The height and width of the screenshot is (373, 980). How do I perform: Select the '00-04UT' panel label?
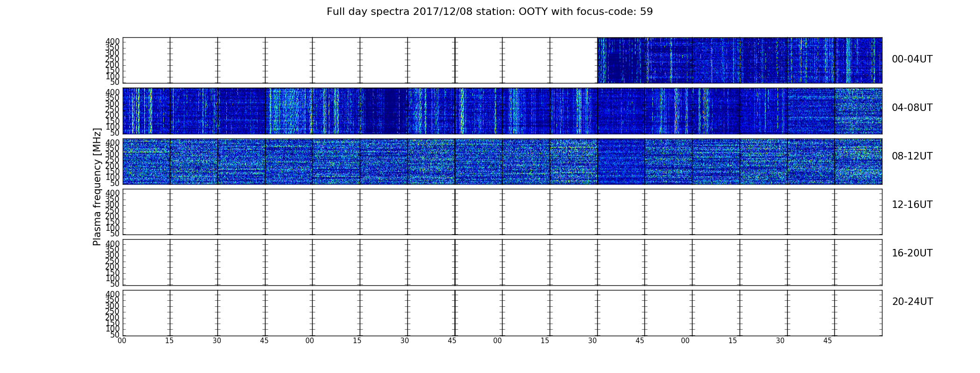click(x=912, y=59)
